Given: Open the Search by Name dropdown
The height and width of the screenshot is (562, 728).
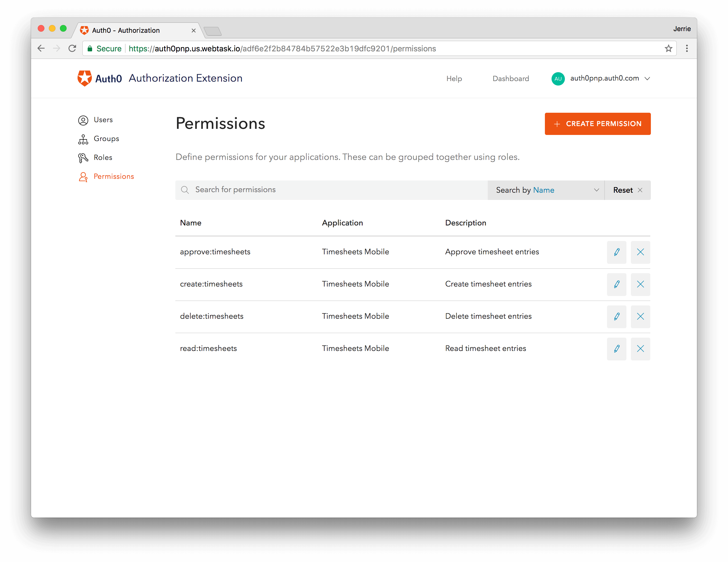Looking at the screenshot, I should tap(545, 190).
